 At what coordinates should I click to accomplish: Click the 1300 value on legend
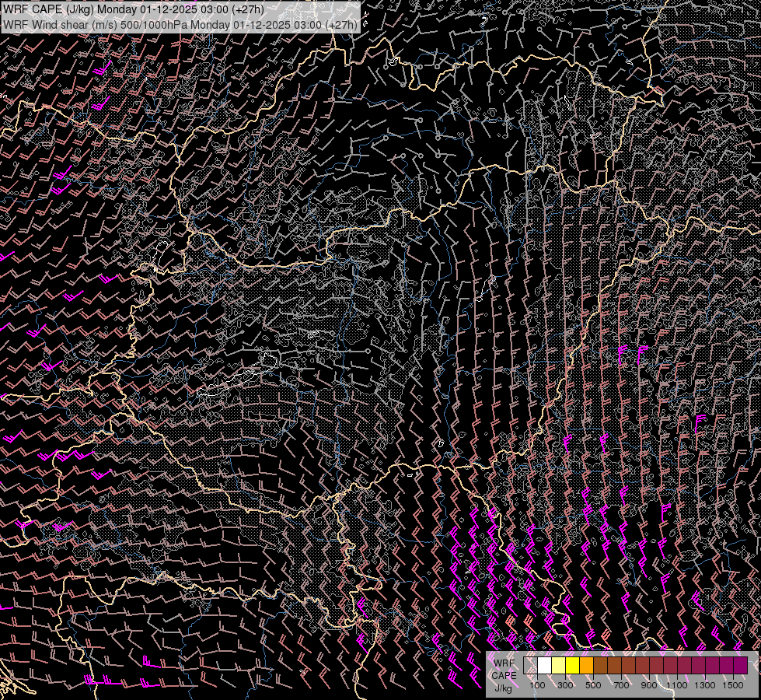pos(705,685)
